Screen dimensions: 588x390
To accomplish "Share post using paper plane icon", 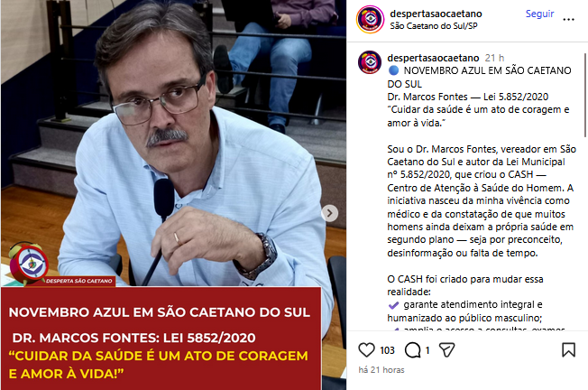I will pyautogui.click(x=446, y=350).
